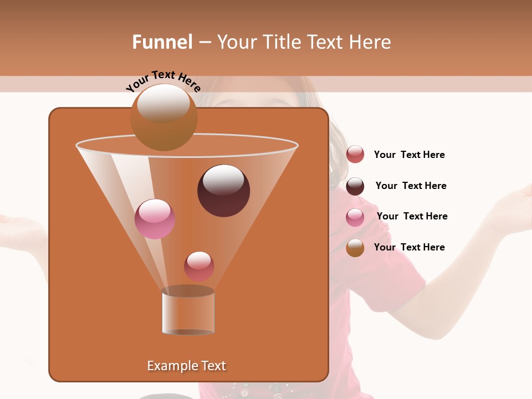
Task: Select the pink legend bullet sphere
Action: [355, 216]
